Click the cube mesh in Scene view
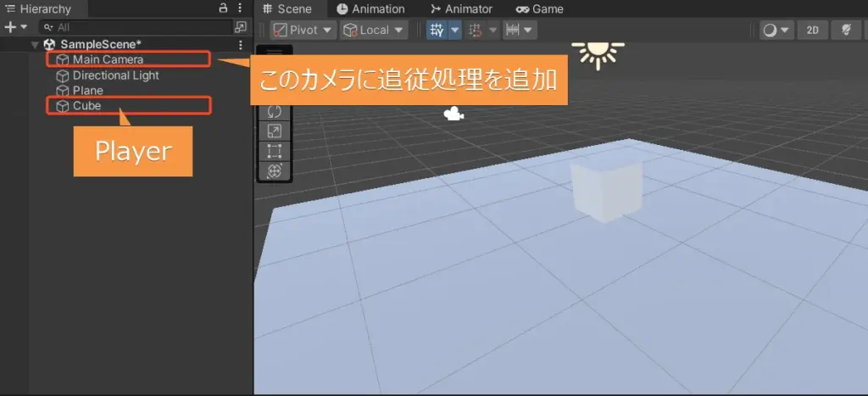The width and height of the screenshot is (868, 396). 607,191
